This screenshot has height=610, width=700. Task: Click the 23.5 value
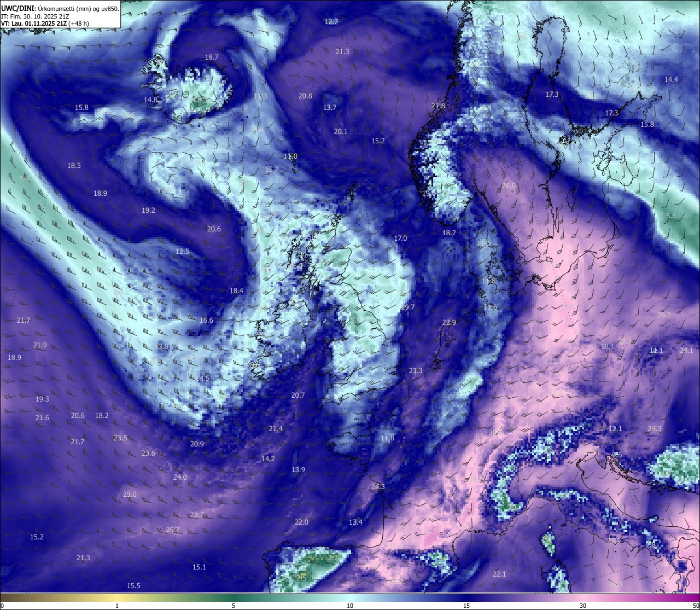click(120, 438)
